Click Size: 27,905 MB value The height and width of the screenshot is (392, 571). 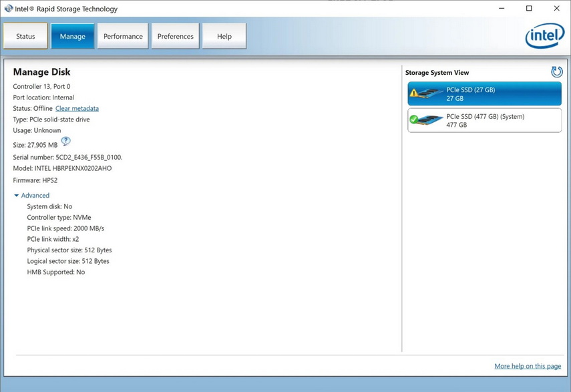35,145
